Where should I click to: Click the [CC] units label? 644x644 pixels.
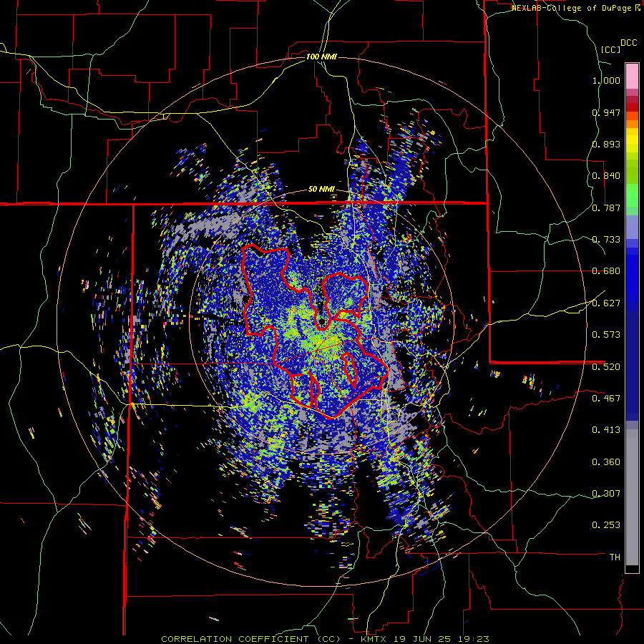point(610,49)
